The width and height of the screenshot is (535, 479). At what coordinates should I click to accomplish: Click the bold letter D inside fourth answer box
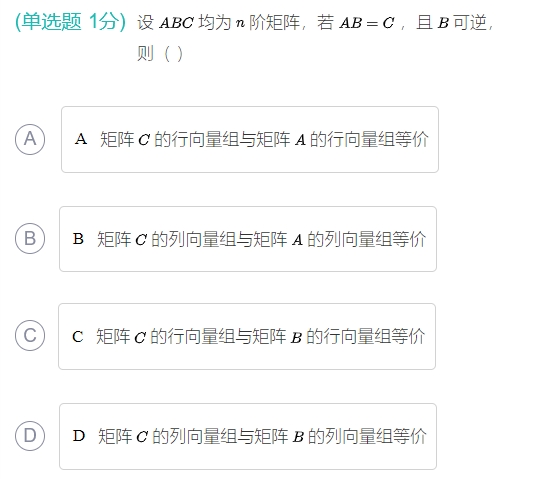tap(79, 436)
